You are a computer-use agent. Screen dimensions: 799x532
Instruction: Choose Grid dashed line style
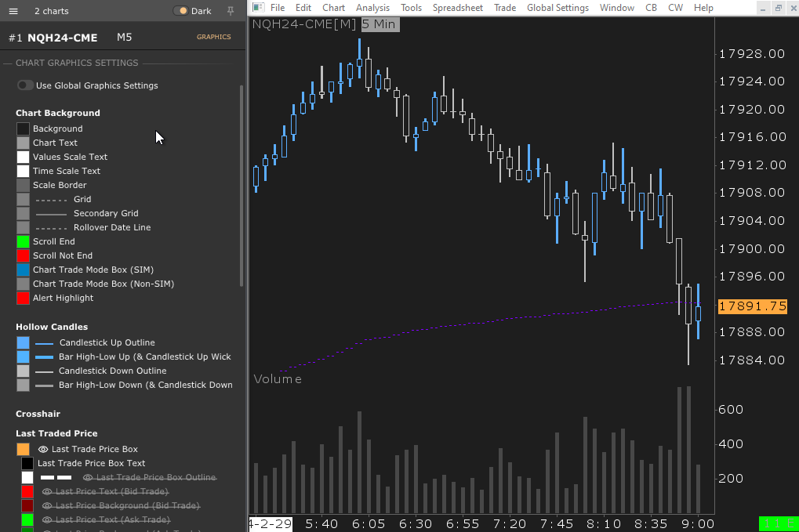(x=52, y=200)
